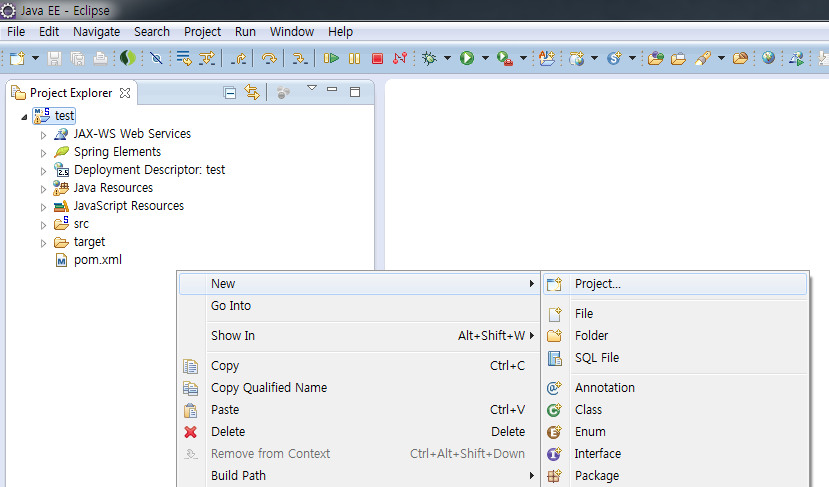This screenshot has height=487, width=829.
Task: Expand JAX-WS Web Services node
Action: tap(43, 135)
